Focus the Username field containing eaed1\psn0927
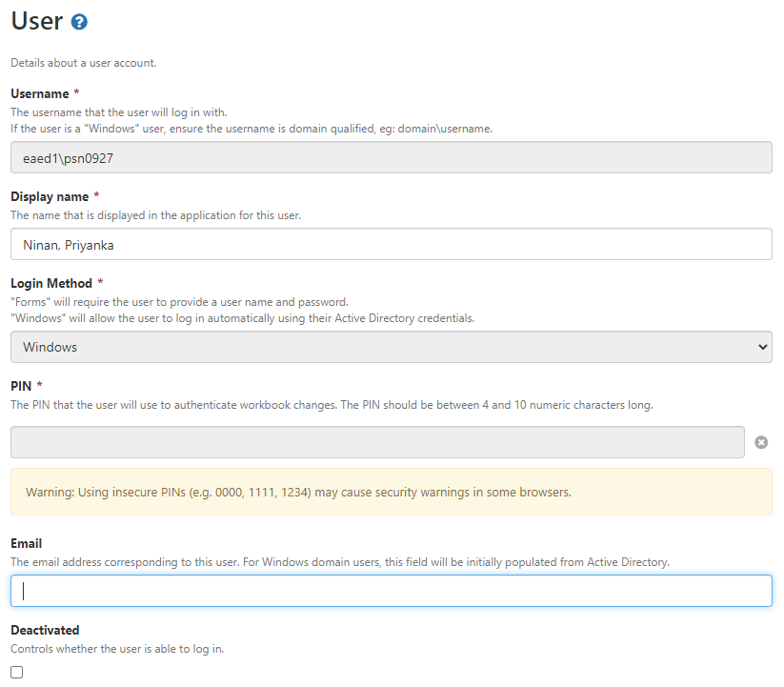784x687 pixels. [391, 158]
